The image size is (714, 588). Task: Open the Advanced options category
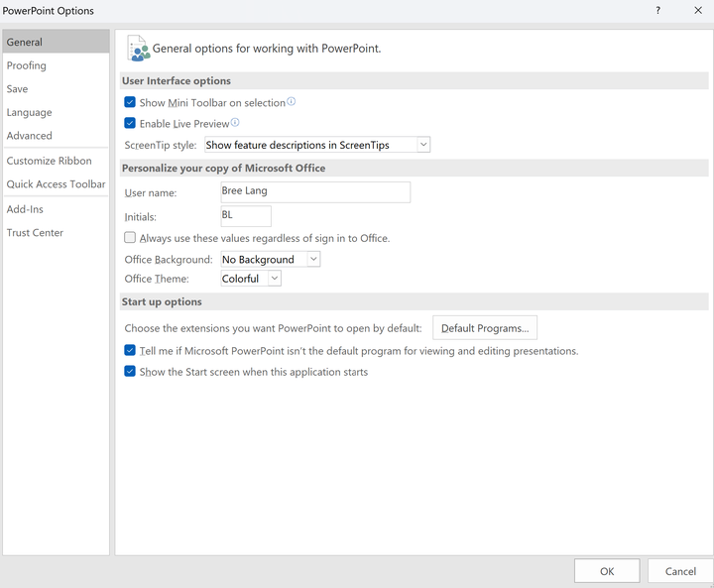click(x=56, y=135)
